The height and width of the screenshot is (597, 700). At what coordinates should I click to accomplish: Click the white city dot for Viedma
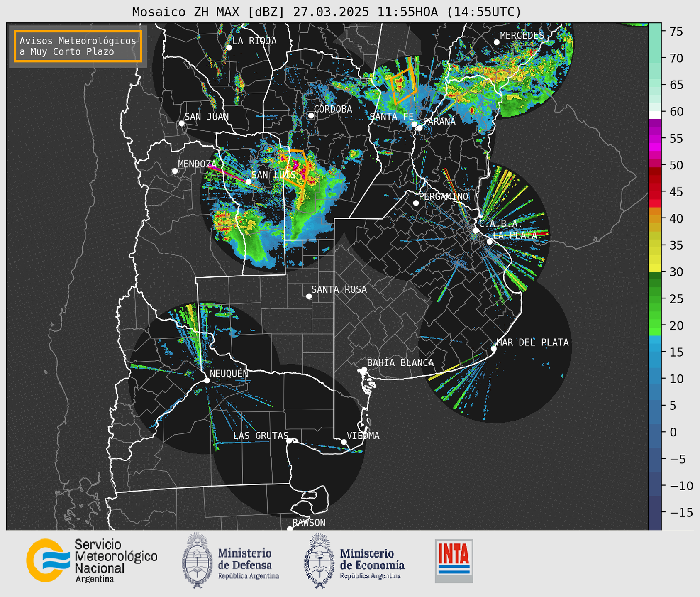pos(344,442)
